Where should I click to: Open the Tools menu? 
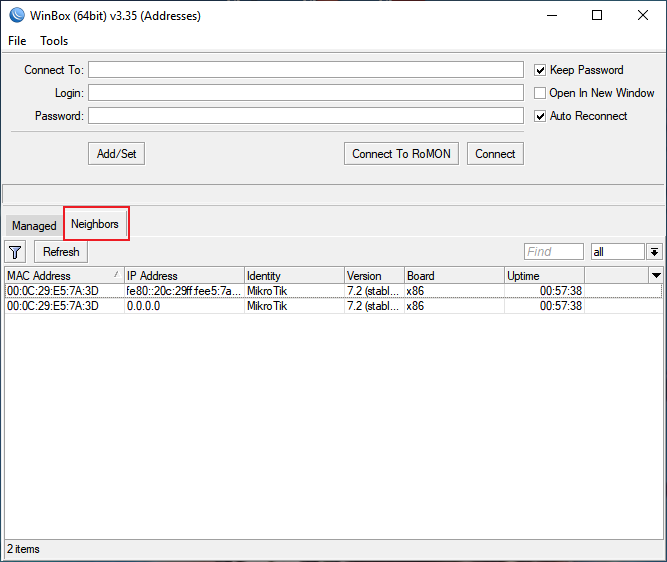[x=54, y=41]
